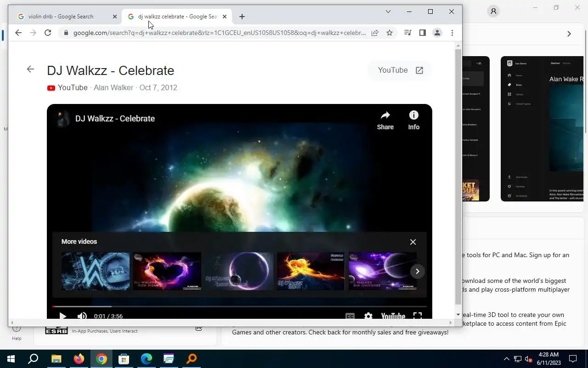Open Windows taskbar search
This screenshot has width=588, height=368.
[33, 359]
